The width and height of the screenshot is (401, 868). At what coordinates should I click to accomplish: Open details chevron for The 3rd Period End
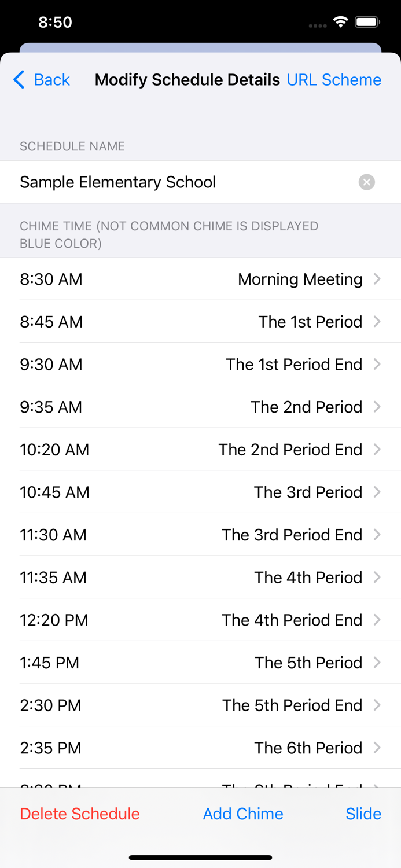(377, 535)
